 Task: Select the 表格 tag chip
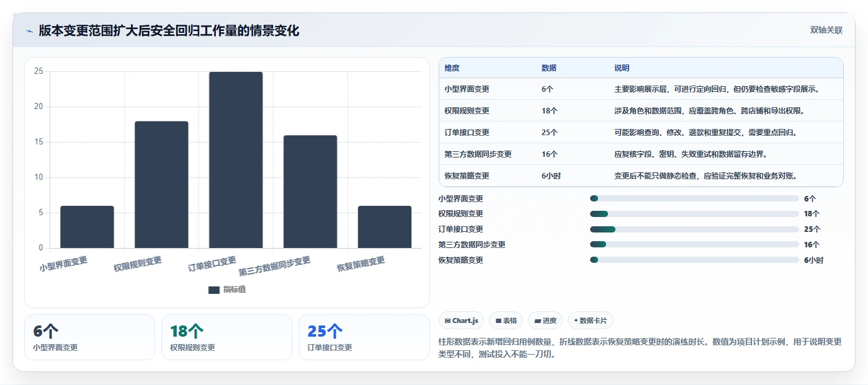506,321
